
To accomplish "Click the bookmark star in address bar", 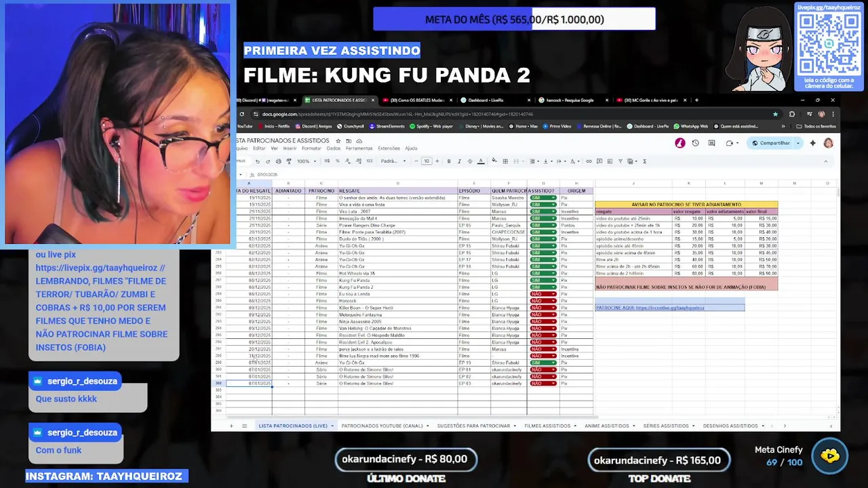I will pos(776,114).
